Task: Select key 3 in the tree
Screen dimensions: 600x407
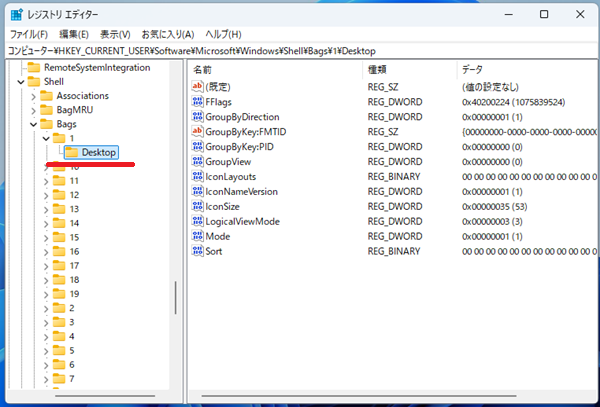Action: pos(72,322)
